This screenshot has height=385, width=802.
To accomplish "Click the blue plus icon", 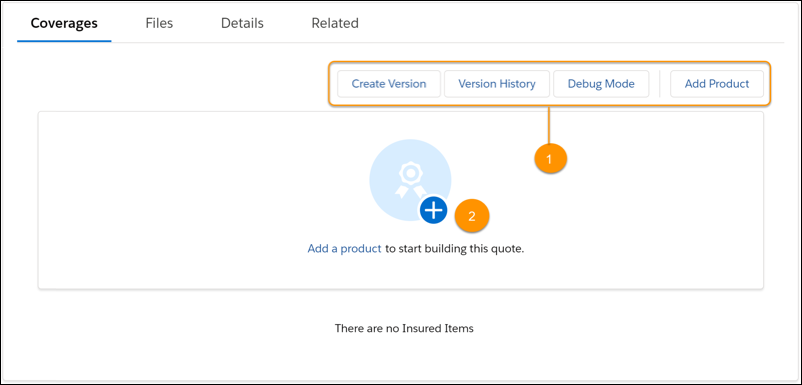I will pyautogui.click(x=434, y=210).
